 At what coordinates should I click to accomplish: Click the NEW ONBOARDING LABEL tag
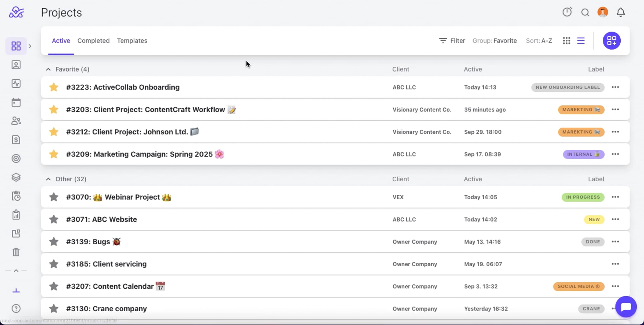click(568, 87)
